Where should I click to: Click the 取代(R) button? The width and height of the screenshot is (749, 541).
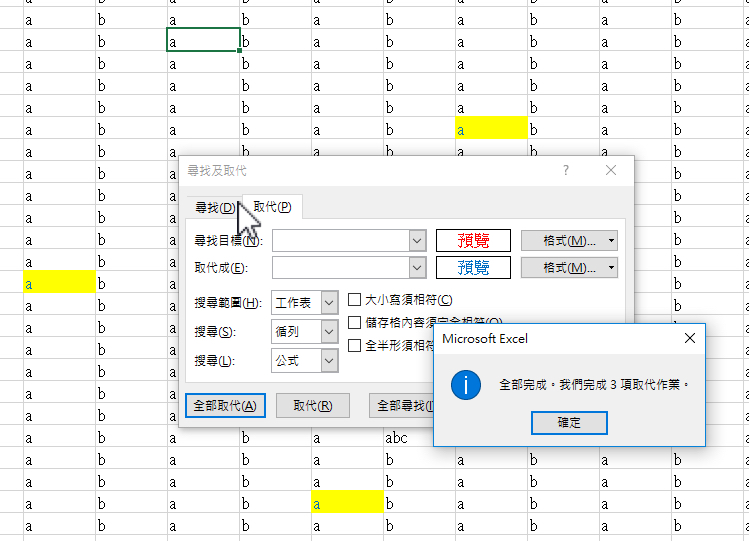tap(313, 405)
